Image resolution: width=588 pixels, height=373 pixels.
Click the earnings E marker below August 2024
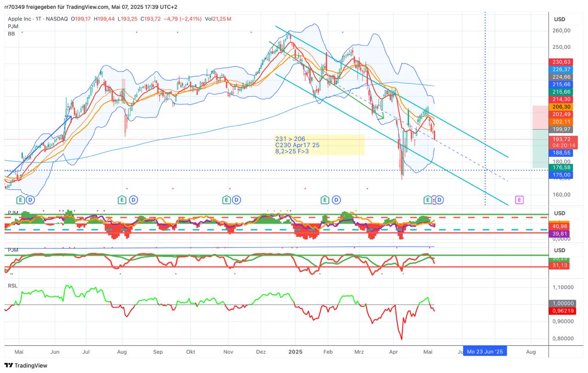coord(122,200)
